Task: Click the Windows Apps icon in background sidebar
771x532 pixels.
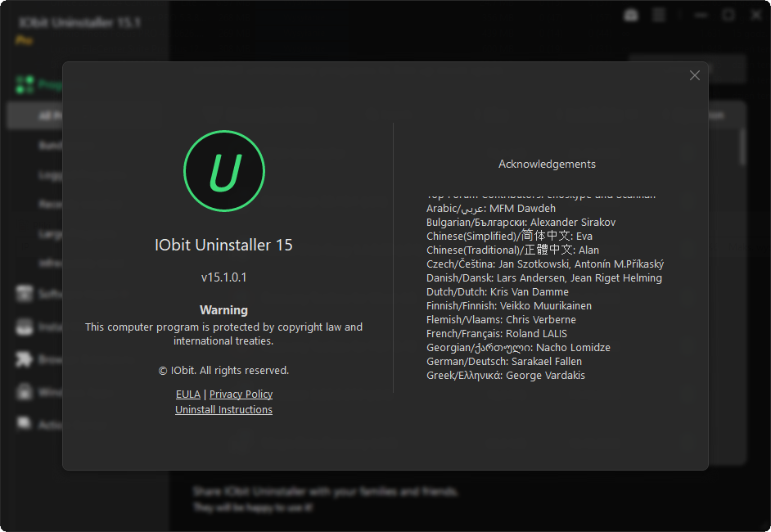Action: [24, 392]
